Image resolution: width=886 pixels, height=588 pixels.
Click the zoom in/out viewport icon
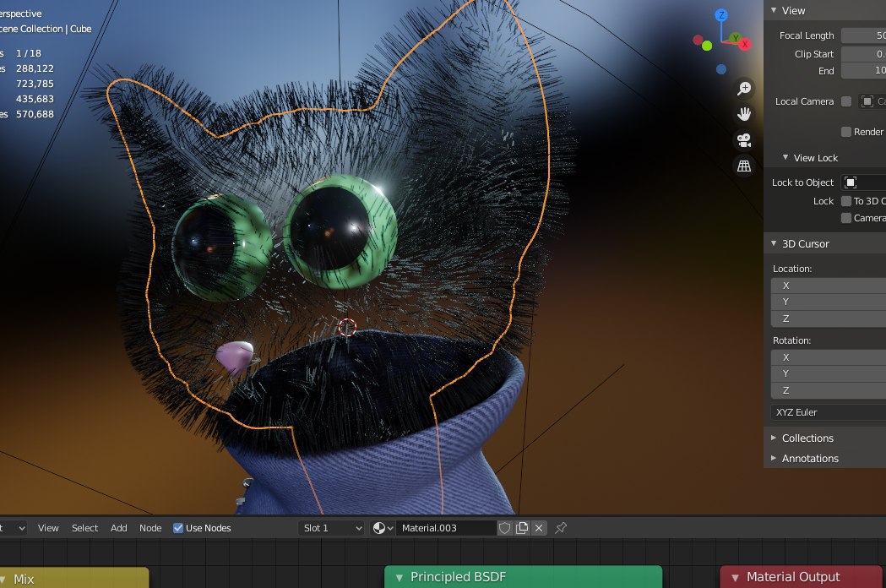(744, 89)
